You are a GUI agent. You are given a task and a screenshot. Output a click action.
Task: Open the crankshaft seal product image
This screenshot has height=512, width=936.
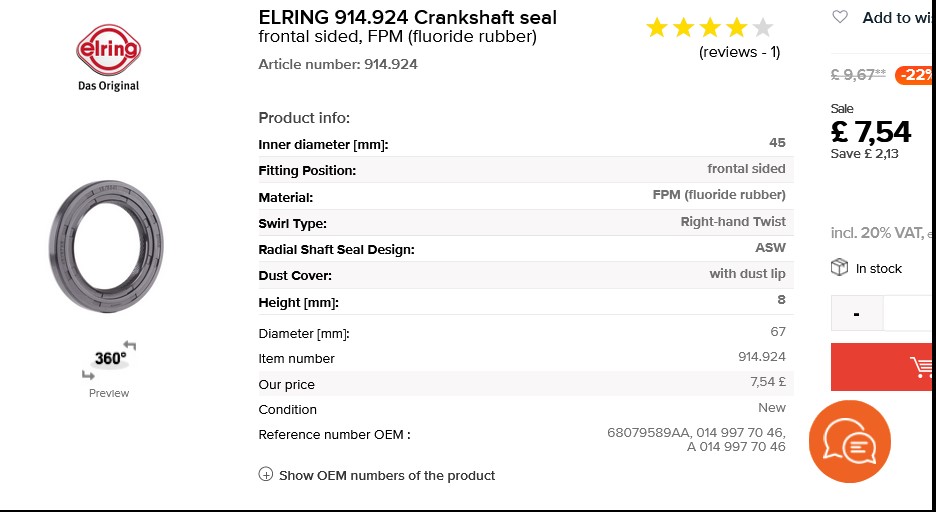tap(106, 246)
